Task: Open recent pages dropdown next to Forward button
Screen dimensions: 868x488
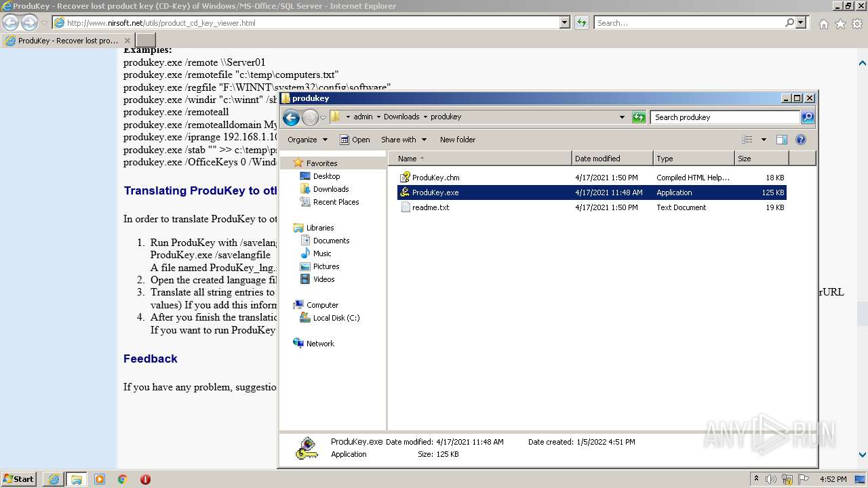Action: point(323,118)
